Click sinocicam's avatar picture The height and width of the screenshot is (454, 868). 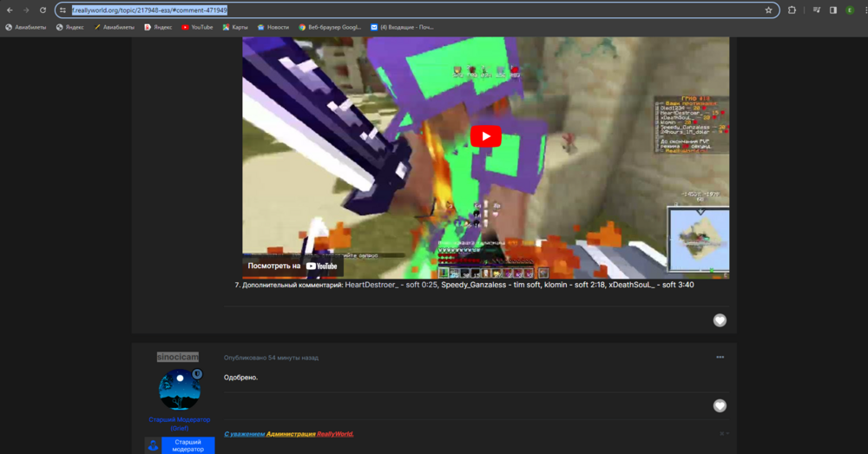[180, 390]
